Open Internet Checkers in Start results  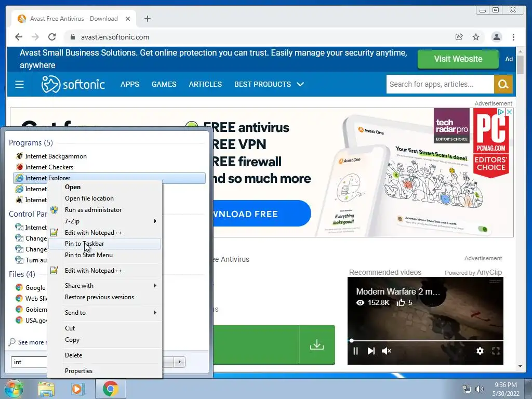pyautogui.click(x=109, y=167)
